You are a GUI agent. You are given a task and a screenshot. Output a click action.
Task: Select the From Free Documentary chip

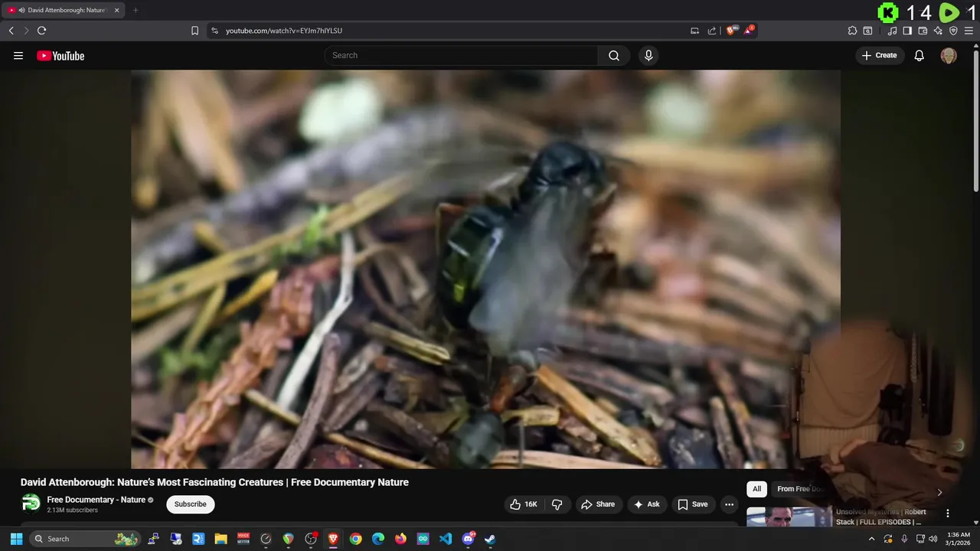tap(799, 489)
